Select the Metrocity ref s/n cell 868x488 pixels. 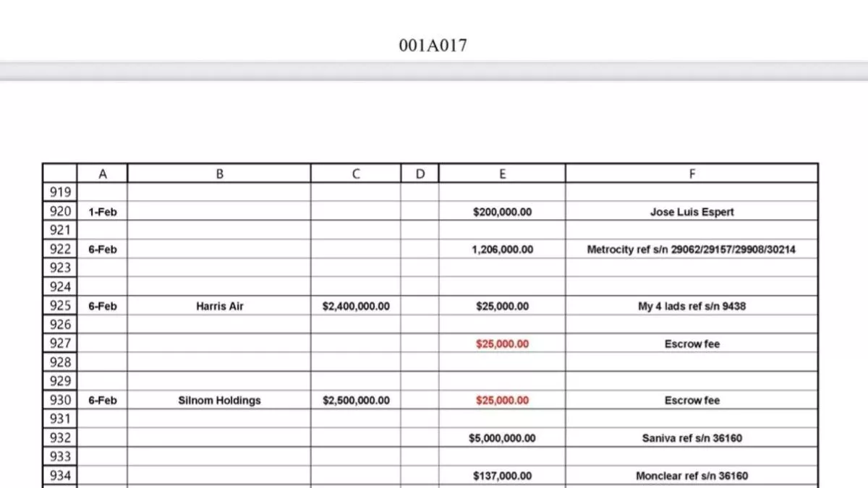pos(692,249)
